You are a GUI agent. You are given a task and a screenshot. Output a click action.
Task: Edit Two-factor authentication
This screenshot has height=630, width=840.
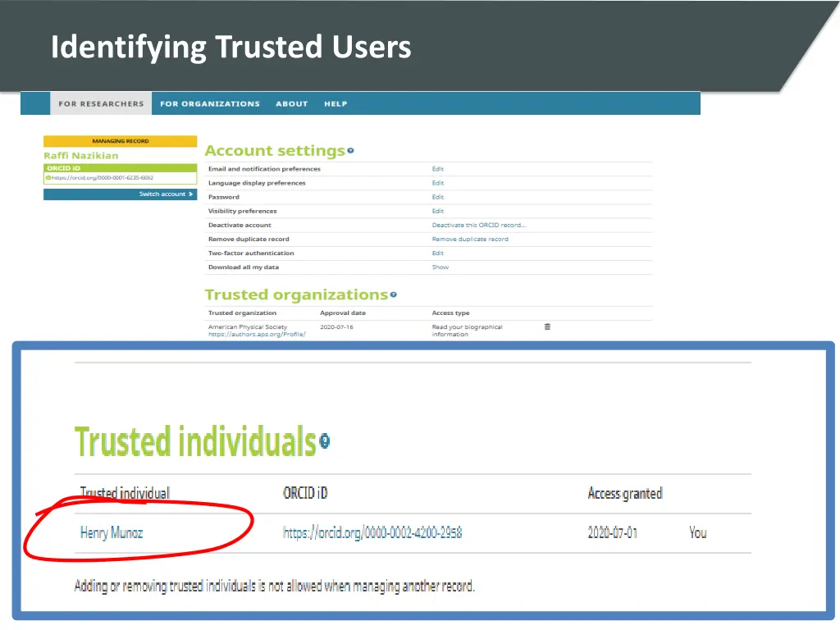click(438, 253)
